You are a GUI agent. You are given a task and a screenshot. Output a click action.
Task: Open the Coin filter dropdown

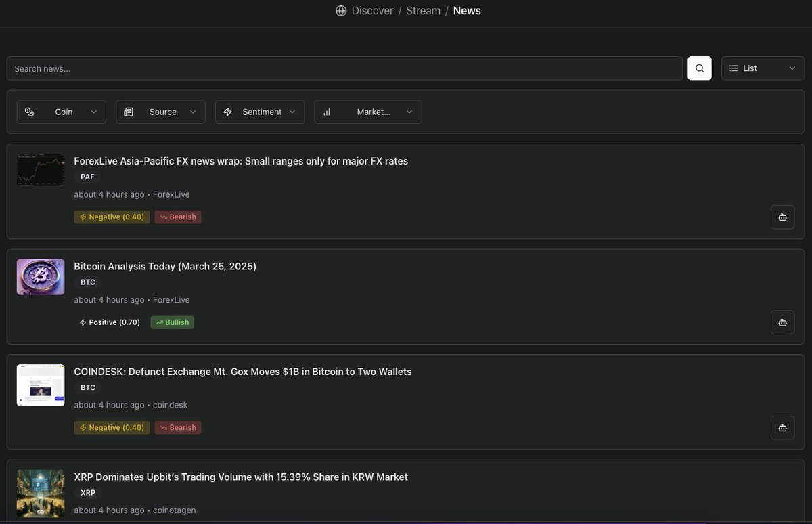tap(62, 112)
